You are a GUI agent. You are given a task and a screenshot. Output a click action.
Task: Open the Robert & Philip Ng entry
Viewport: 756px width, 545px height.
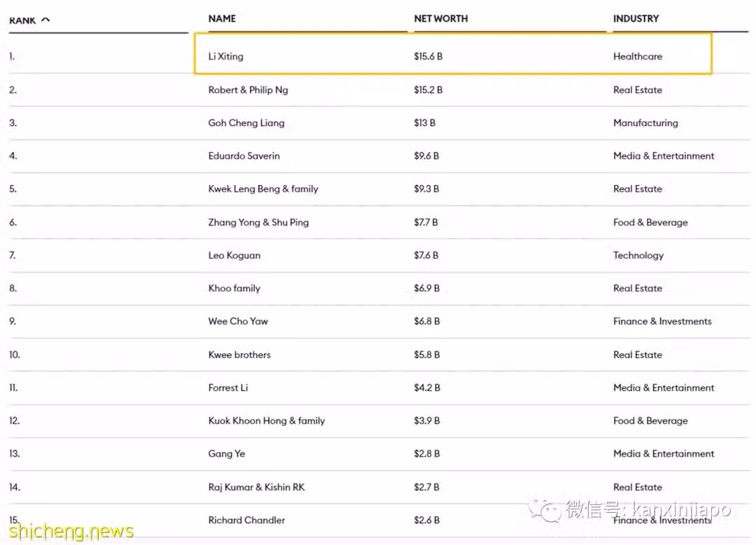pos(248,90)
